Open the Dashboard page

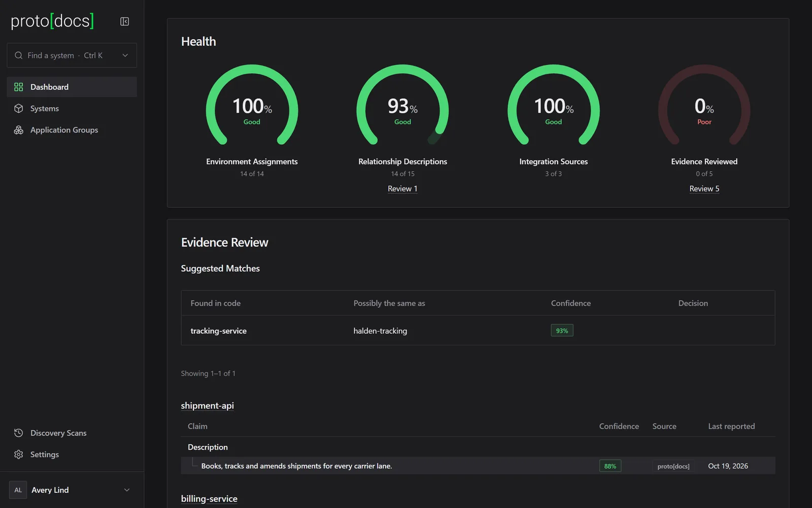(72, 87)
